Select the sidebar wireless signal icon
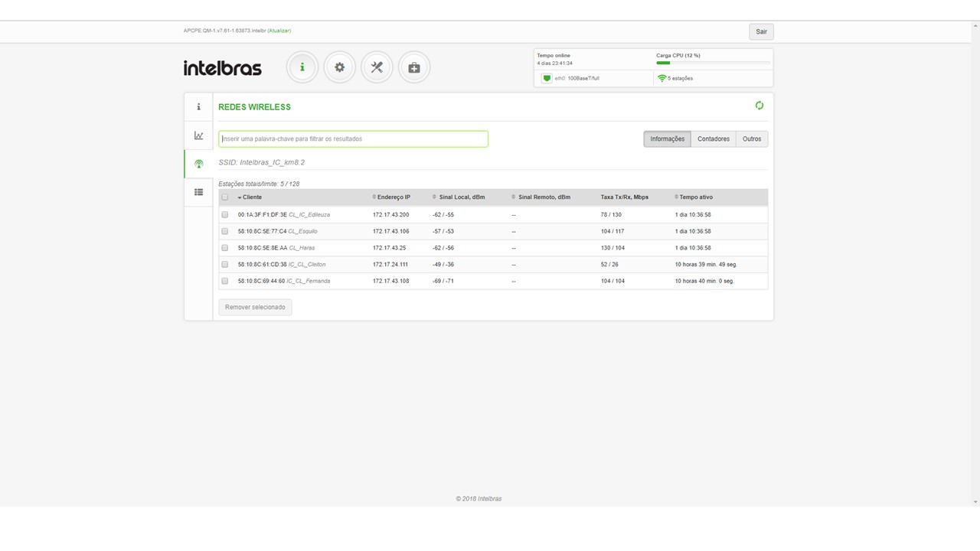Screen dimensions: 980x551 (x=198, y=164)
